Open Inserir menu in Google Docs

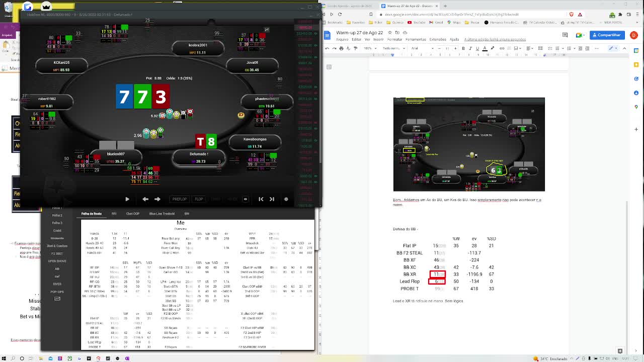(378, 39)
